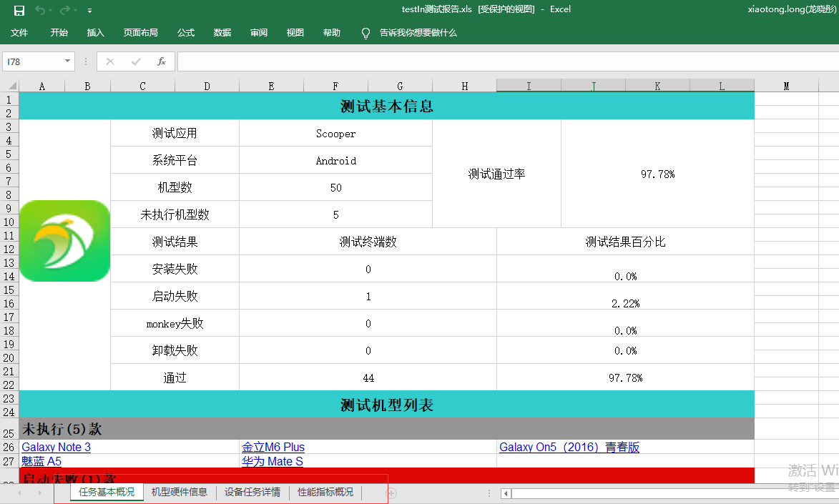Image resolution: width=839 pixels, height=504 pixels.
Task: Click the Undo arrow icon
Action: 40,10
